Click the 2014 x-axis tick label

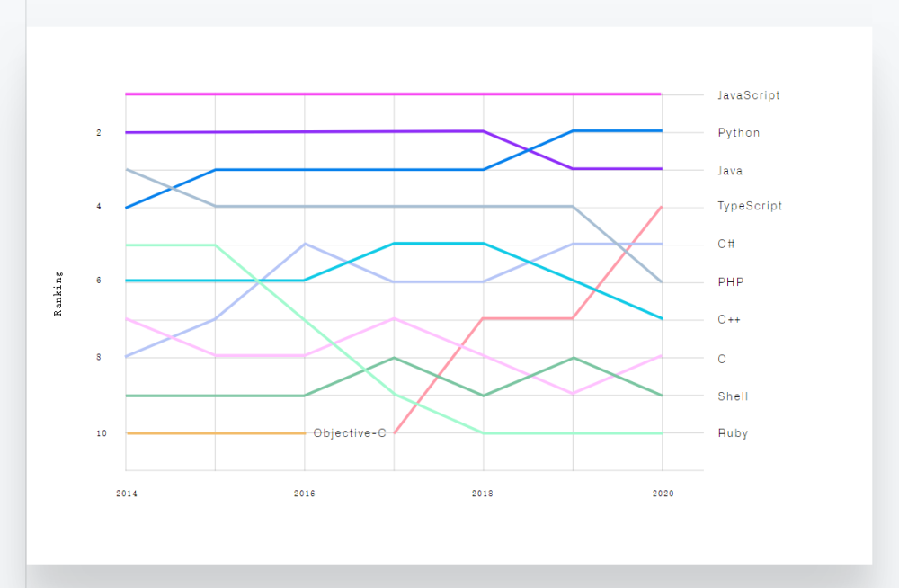click(127, 494)
